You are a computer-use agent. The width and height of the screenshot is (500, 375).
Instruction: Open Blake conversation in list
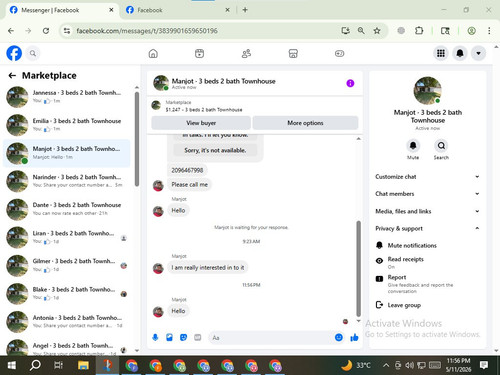(x=67, y=294)
